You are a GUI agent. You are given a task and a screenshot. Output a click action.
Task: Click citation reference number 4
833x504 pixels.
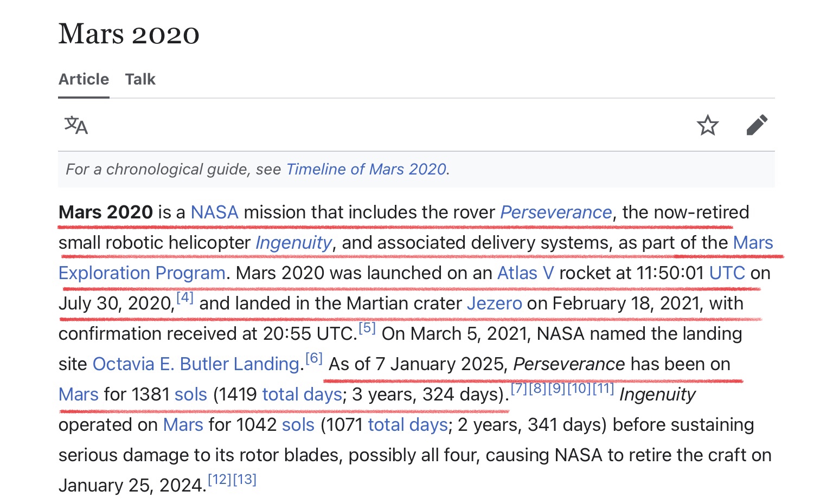(185, 298)
